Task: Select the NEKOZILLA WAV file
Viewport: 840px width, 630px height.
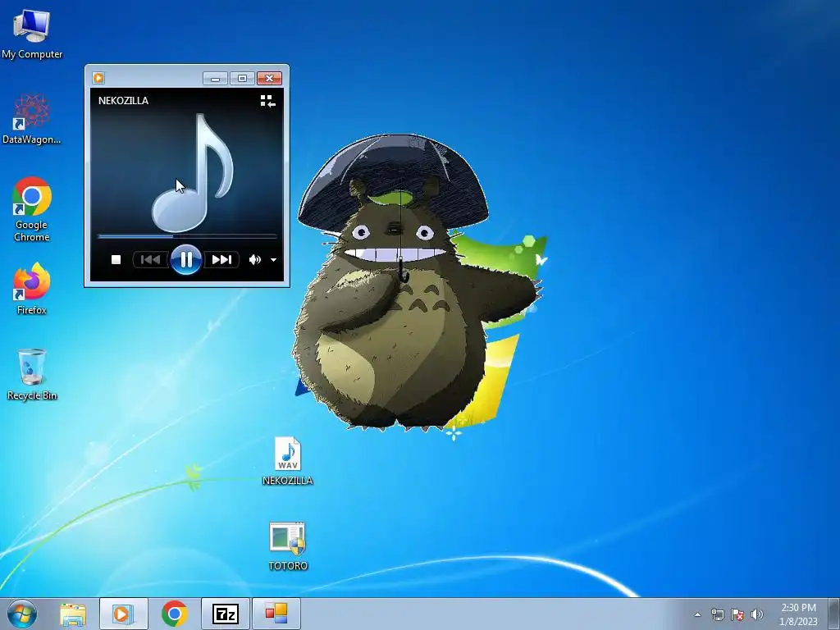Action: (288, 461)
